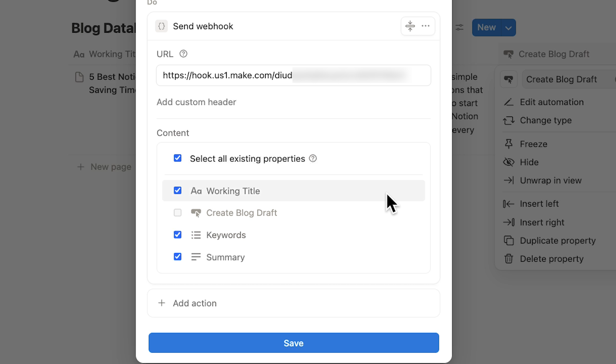The image size is (616, 364).
Task: Click the bulleted-list icon beside Keywords
Action: pos(196,235)
